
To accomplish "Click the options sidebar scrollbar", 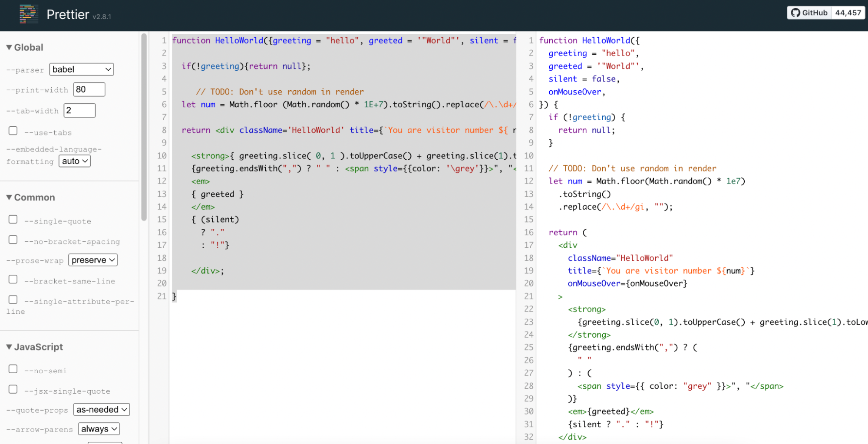I will (144, 127).
